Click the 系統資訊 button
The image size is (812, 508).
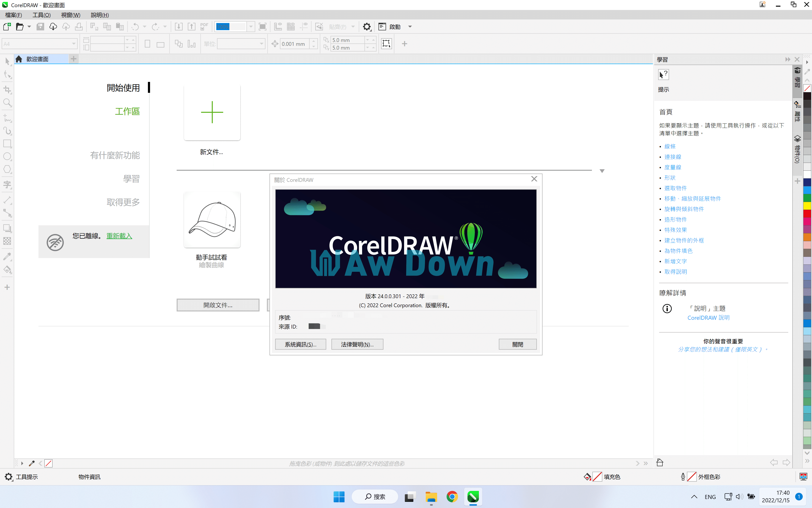300,344
